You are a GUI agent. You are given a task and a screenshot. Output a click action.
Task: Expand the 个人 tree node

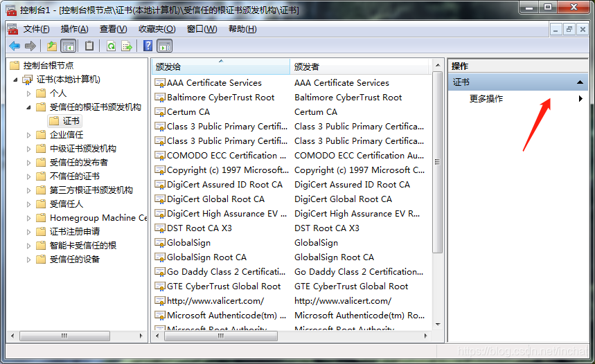click(28, 93)
